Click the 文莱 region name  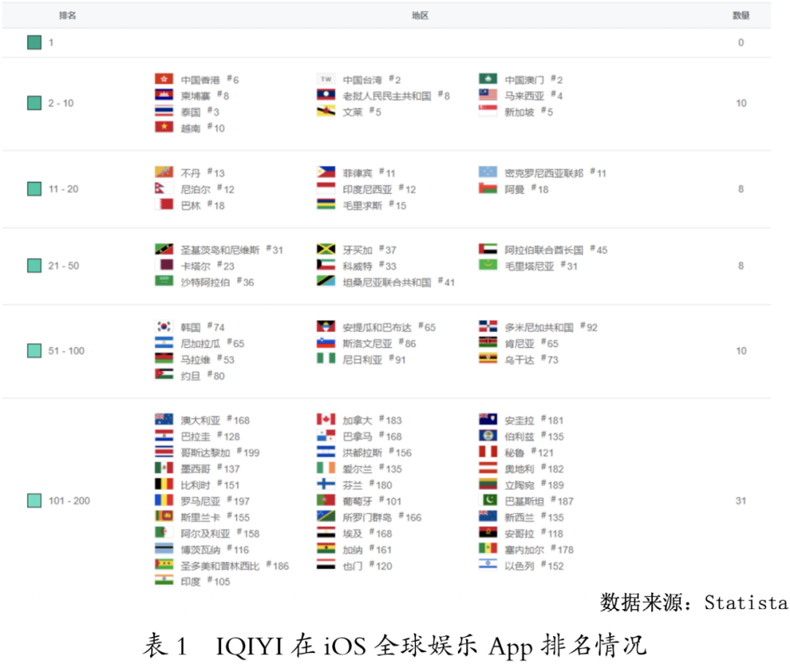tap(353, 113)
